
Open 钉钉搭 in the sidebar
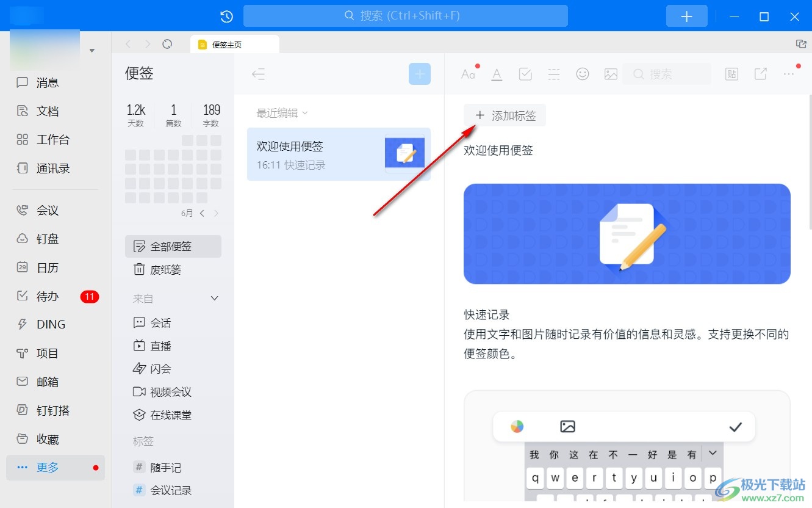tap(56, 411)
